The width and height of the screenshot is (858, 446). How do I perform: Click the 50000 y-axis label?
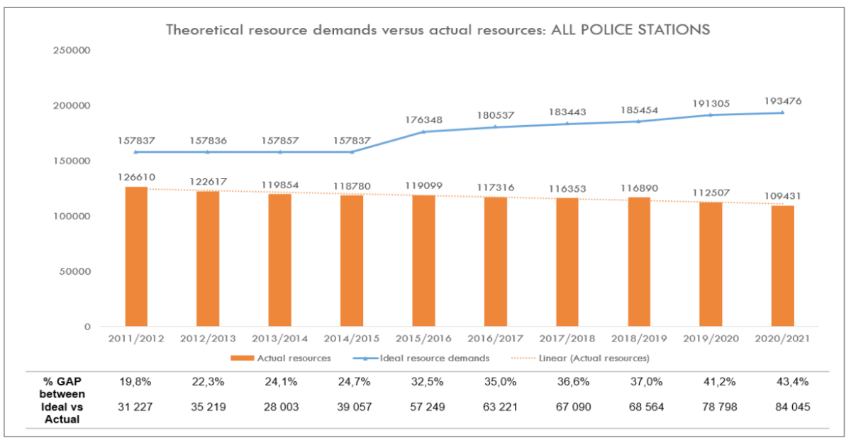(75, 271)
